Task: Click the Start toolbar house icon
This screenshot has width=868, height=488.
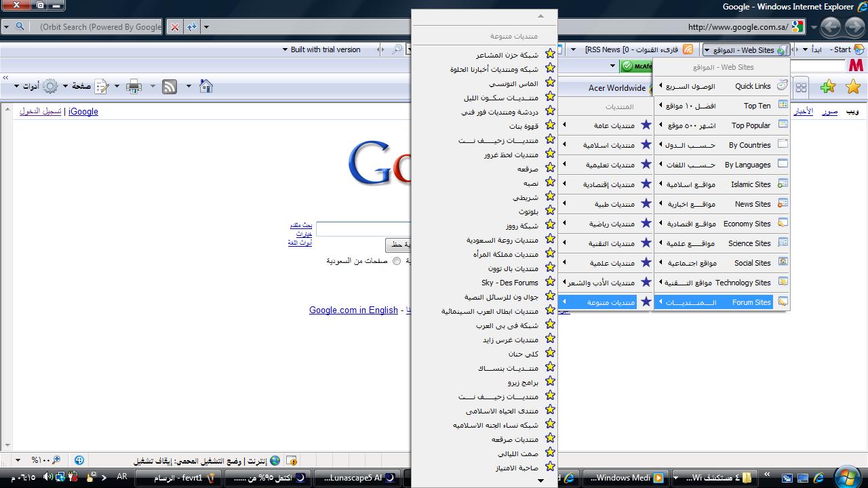Action: 859,49
